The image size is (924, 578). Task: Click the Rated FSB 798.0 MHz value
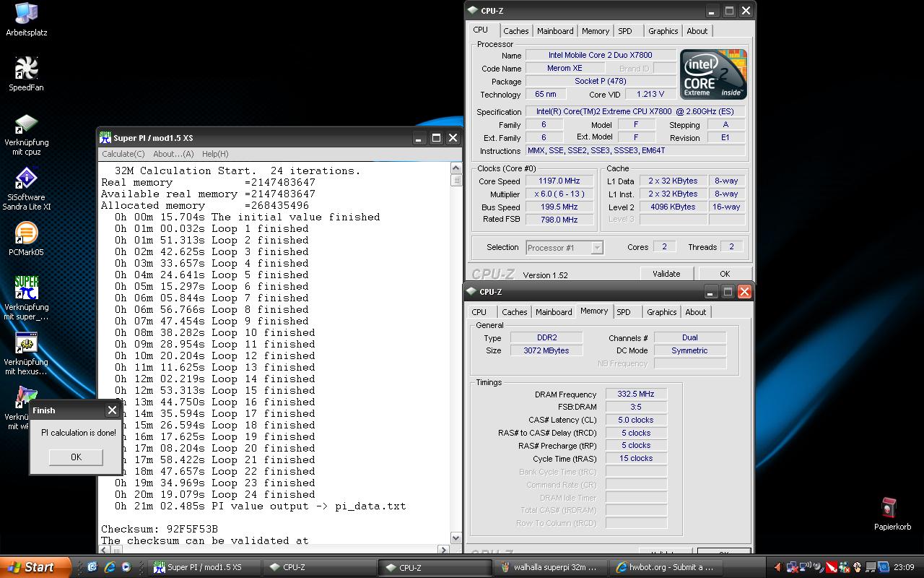point(559,220)
